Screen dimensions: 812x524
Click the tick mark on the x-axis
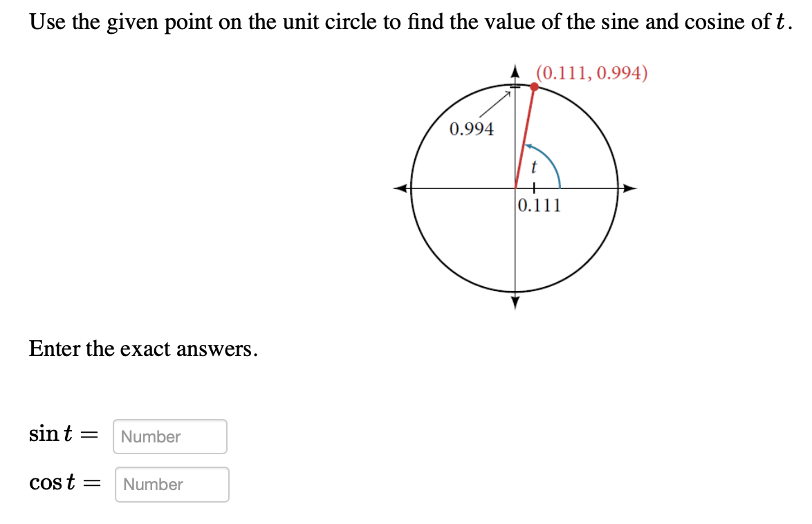[x=533, y=187]
